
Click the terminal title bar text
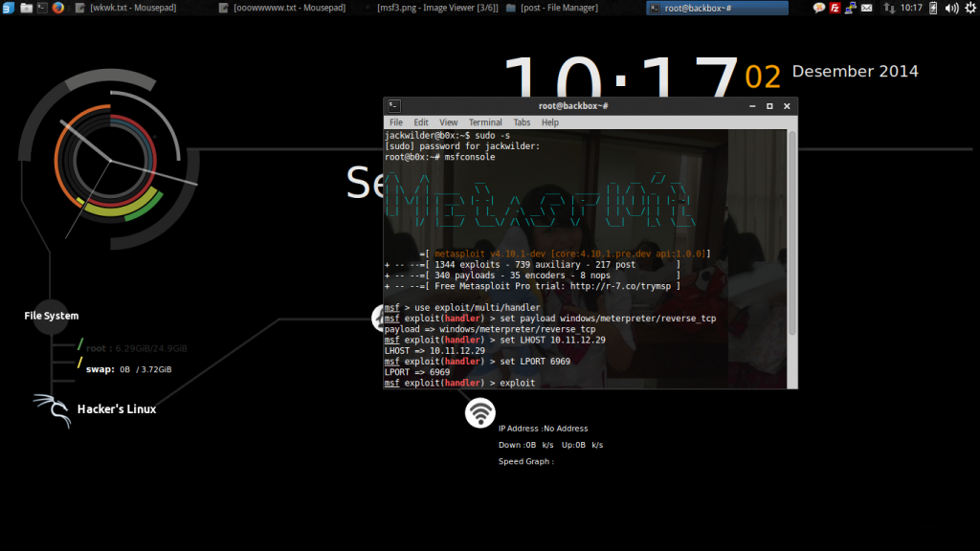click(x=573, y=105)
